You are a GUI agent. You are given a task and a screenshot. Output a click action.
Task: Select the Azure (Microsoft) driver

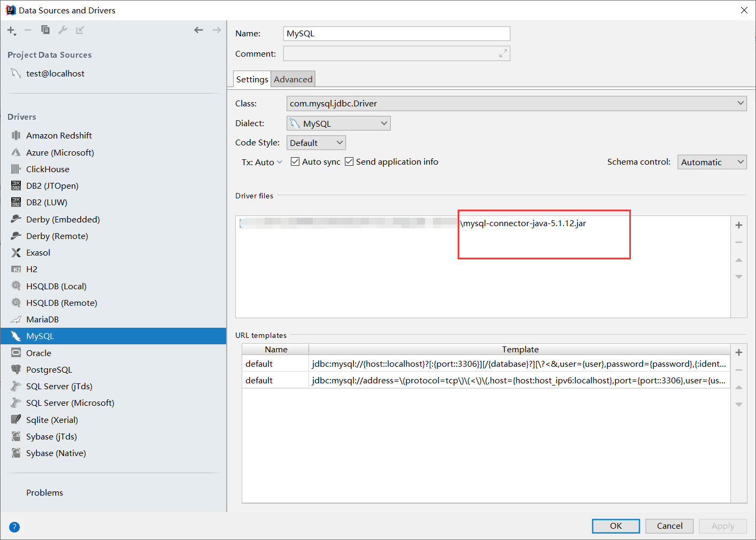[113, 152]
